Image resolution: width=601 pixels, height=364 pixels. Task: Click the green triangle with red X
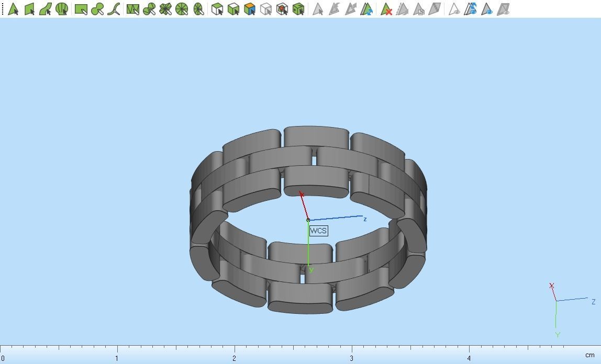click(386, 9)
